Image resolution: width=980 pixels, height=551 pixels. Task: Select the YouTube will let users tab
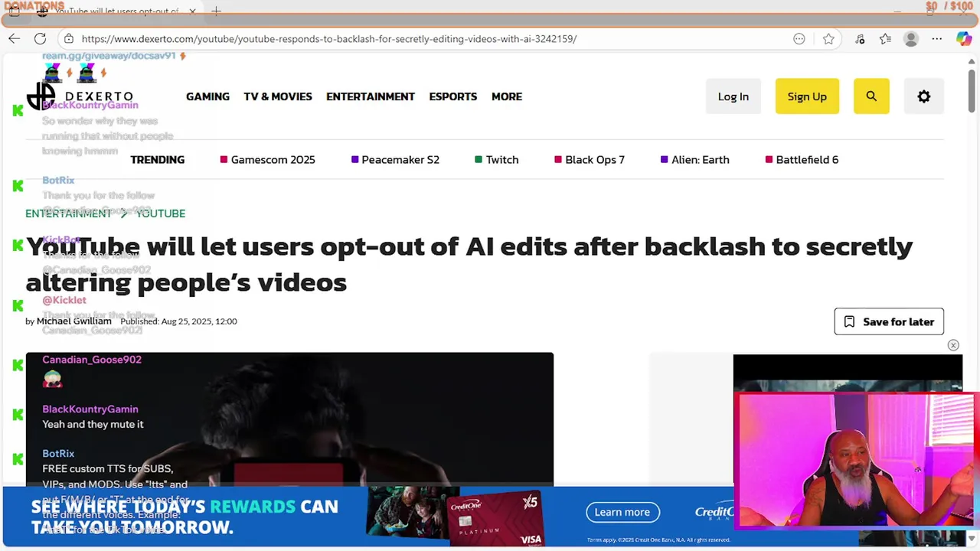(115, 11)
